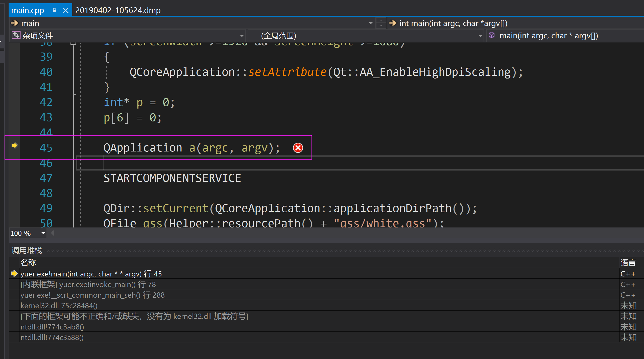This screenshot has height=359, width=644.
Task: Click the arrow icon before int main function
Action: (393, 23)
